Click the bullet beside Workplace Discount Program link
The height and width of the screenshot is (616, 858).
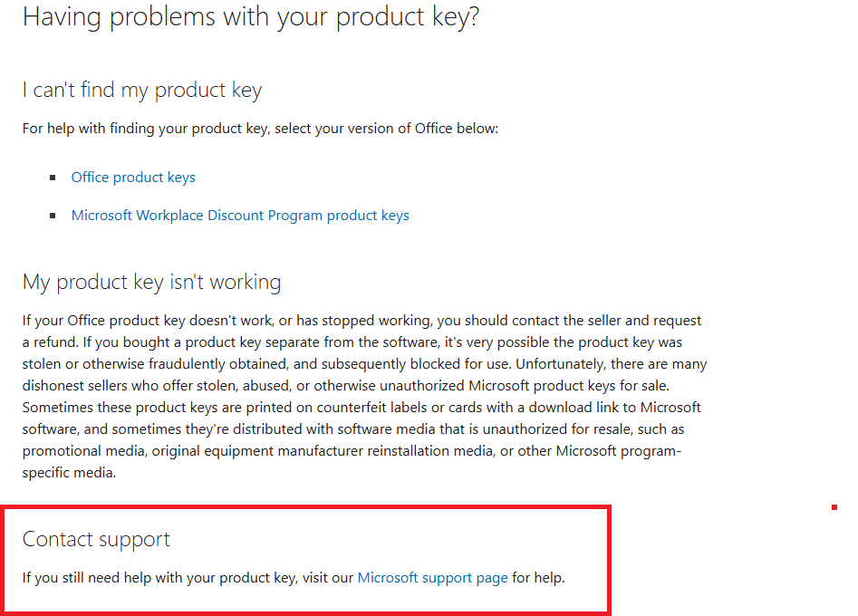coord(53,216)
